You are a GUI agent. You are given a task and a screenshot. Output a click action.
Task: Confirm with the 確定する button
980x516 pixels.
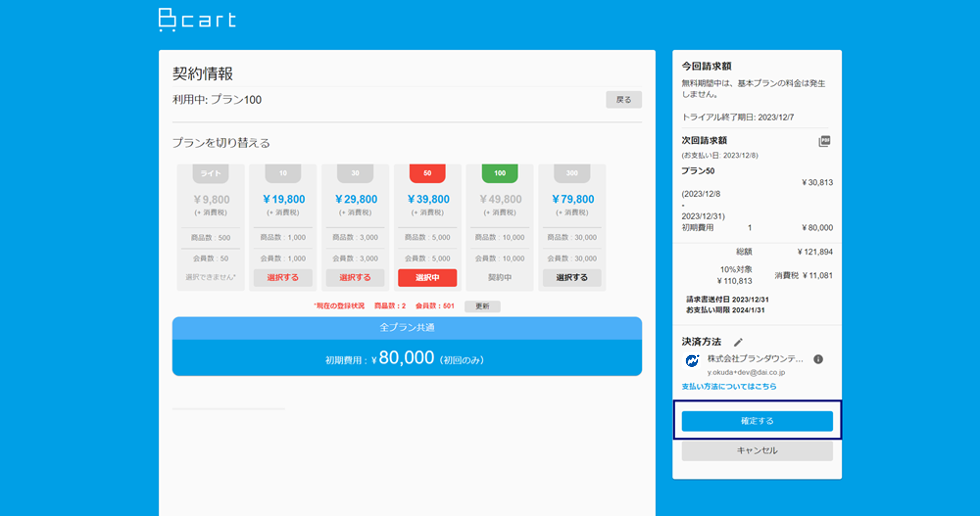[757, 421]
